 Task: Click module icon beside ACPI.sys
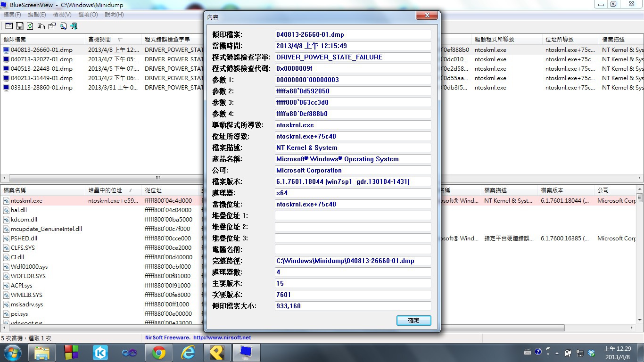6,285
